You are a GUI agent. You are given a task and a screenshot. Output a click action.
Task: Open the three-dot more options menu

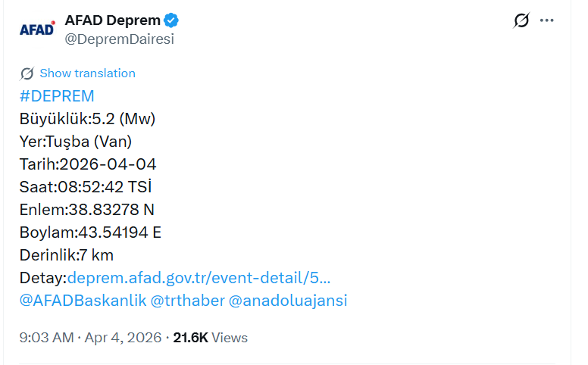pos(547,20)
